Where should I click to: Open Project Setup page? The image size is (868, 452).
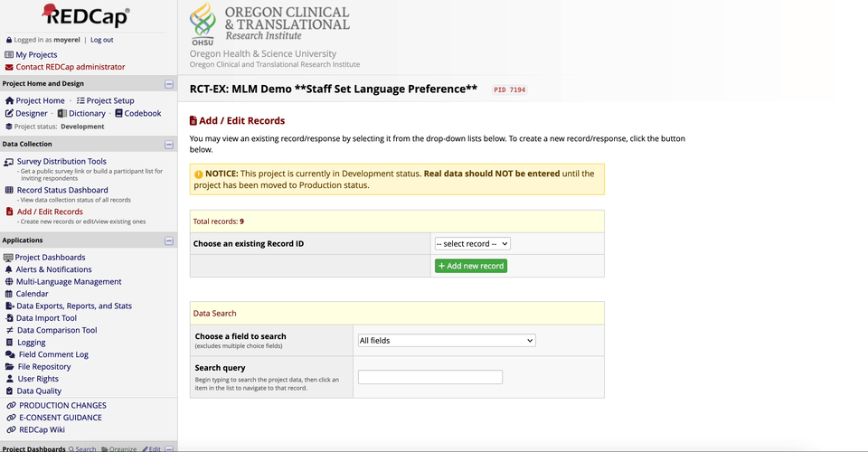pos(110,100)
